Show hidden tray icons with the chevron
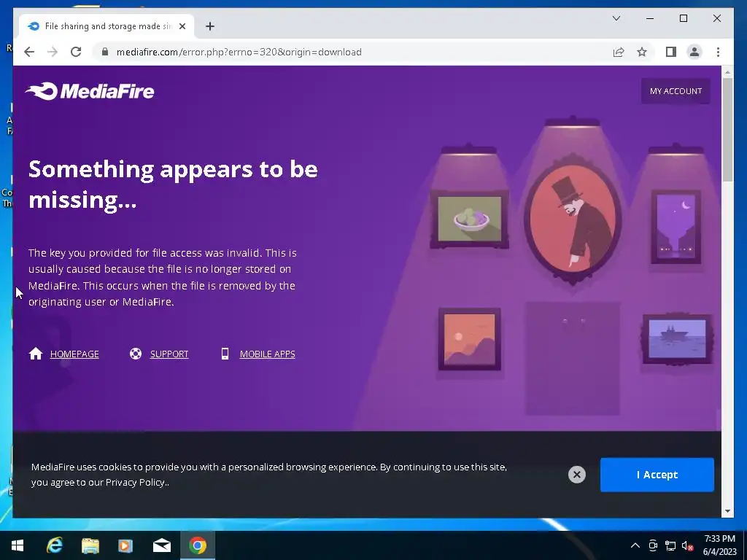The image size is (747, 560). click(635, 545)
